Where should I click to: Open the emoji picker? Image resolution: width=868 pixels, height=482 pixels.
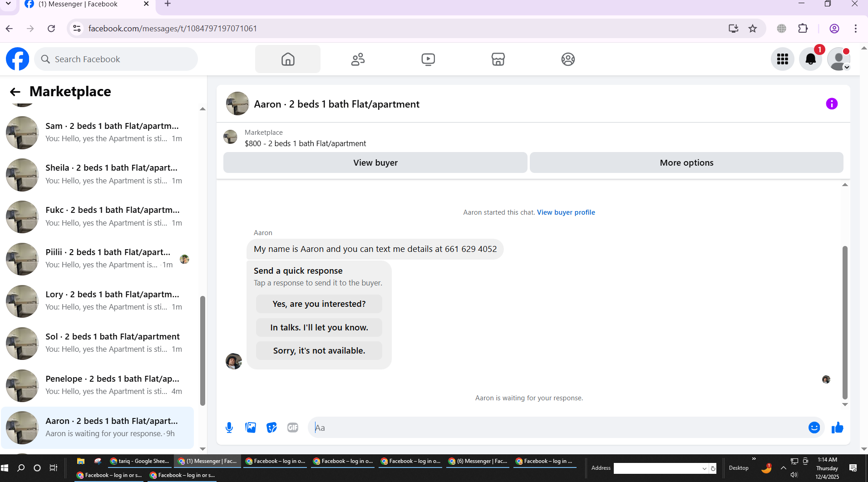click(814, 428)
